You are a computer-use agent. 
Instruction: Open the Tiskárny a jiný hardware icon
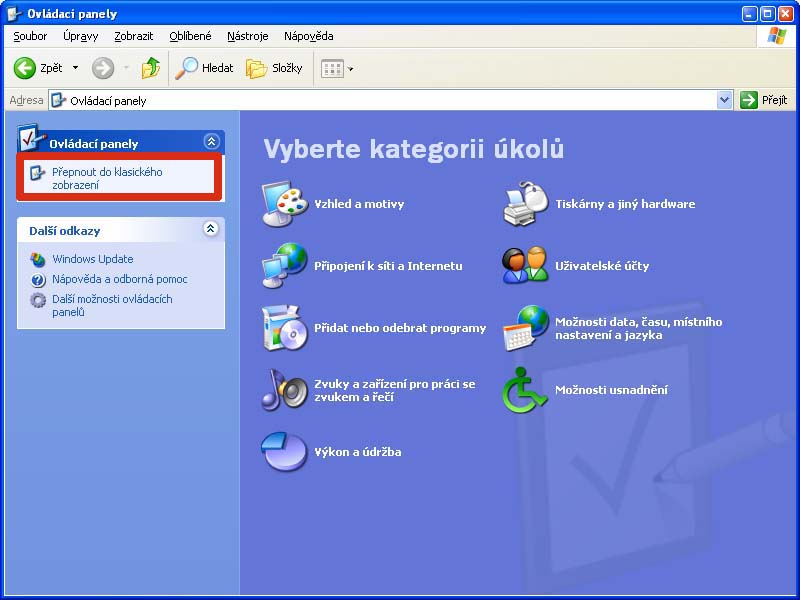pyautogui.click(x=525, y=204)
